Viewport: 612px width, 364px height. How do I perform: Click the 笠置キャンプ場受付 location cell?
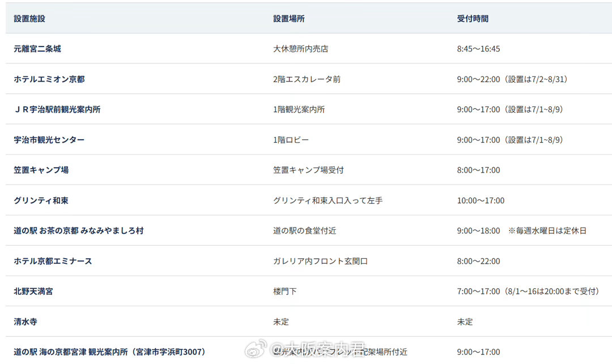308,170
